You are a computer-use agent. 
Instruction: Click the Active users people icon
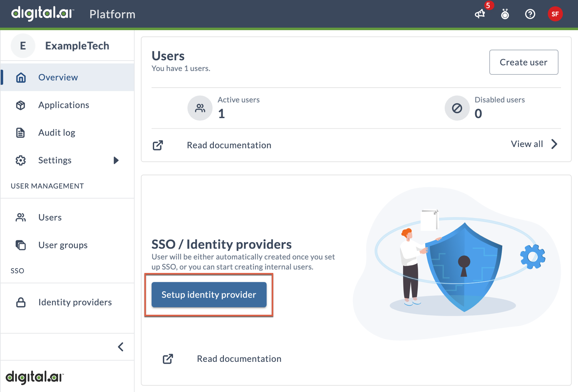(200, 108)
